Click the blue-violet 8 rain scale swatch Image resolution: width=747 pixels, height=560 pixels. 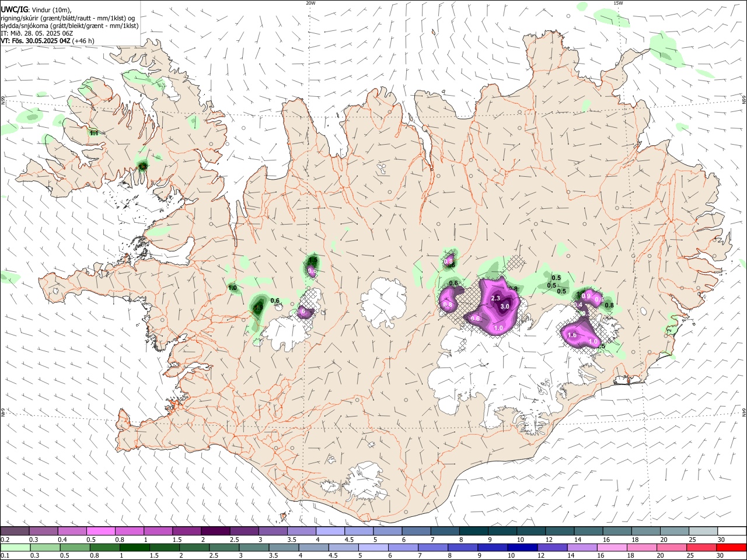click(463, 547)
